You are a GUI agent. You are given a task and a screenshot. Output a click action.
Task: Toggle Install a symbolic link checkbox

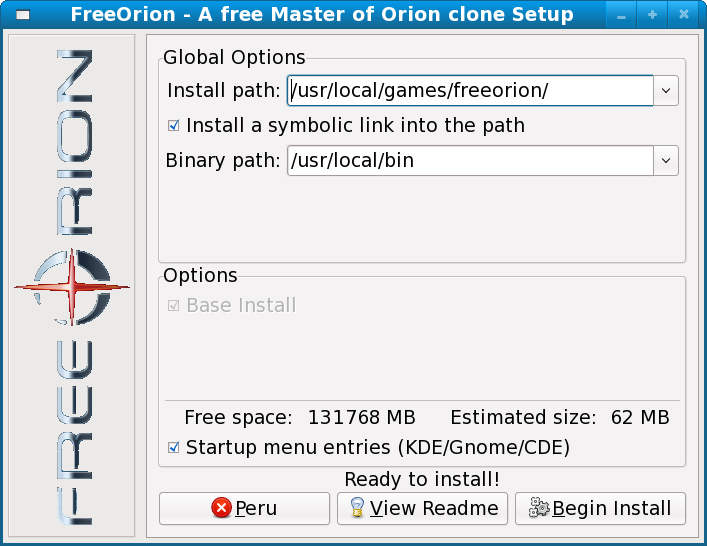pos(174,126)
